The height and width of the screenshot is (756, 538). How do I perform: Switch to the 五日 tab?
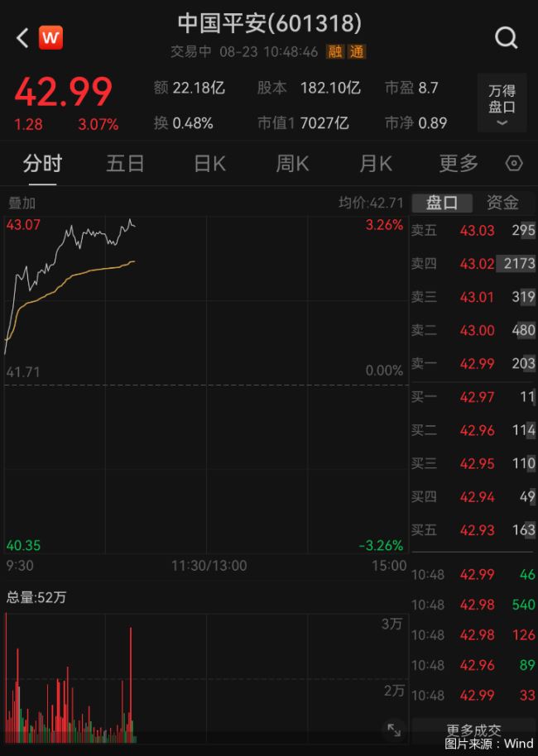coord(126,164)
